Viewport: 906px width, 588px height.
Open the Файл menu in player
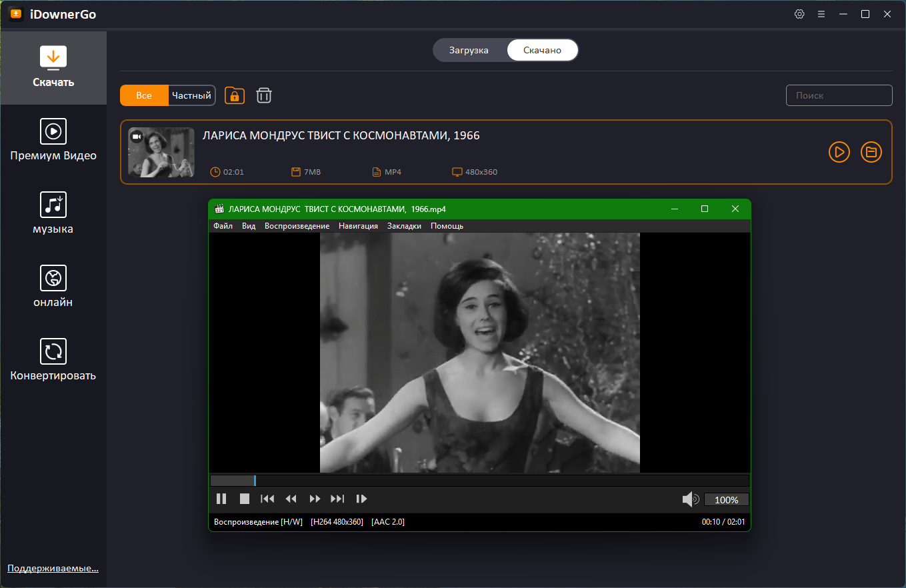(x=223, y=226)
